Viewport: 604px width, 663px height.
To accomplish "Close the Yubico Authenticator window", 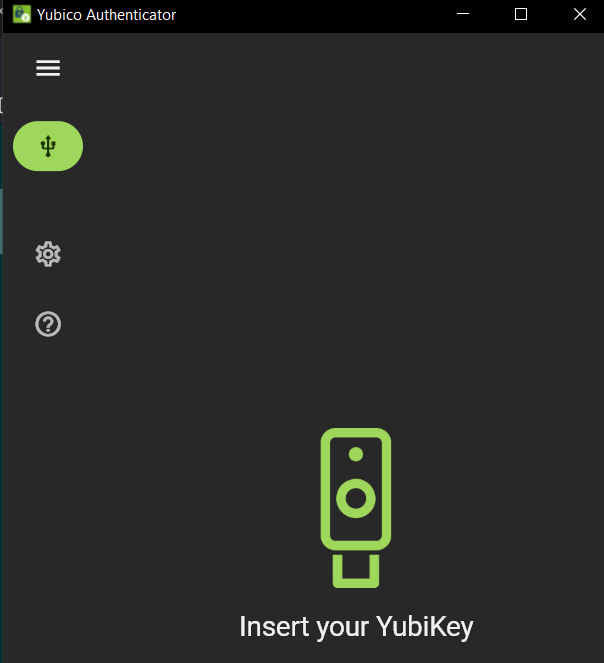I will (580, 14).
